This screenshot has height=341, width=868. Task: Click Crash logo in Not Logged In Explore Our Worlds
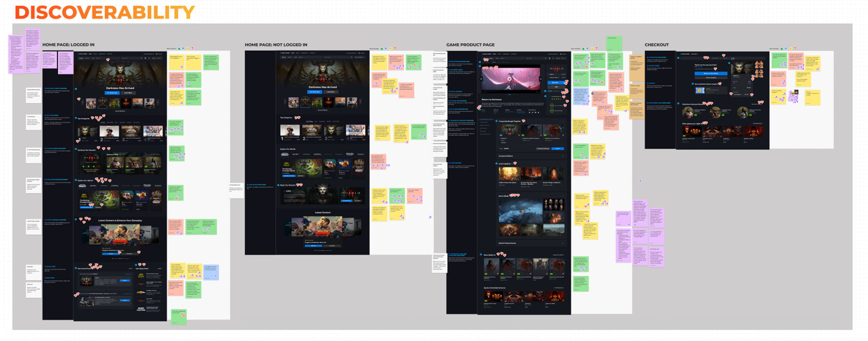(350, 154)
